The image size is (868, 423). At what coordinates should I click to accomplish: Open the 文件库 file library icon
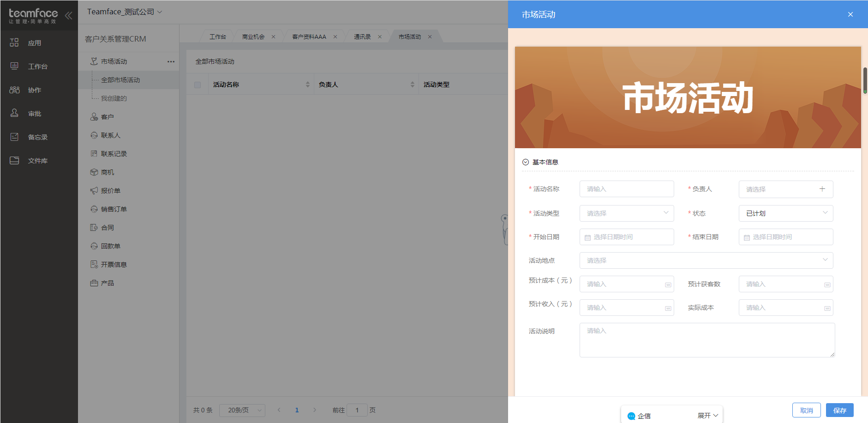pos(14,160)
